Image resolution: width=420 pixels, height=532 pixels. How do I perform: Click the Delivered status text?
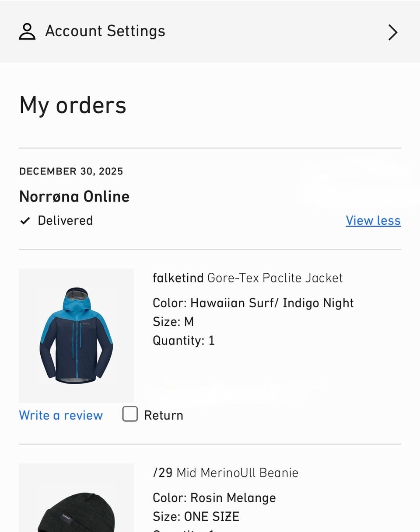click(65, 221)
